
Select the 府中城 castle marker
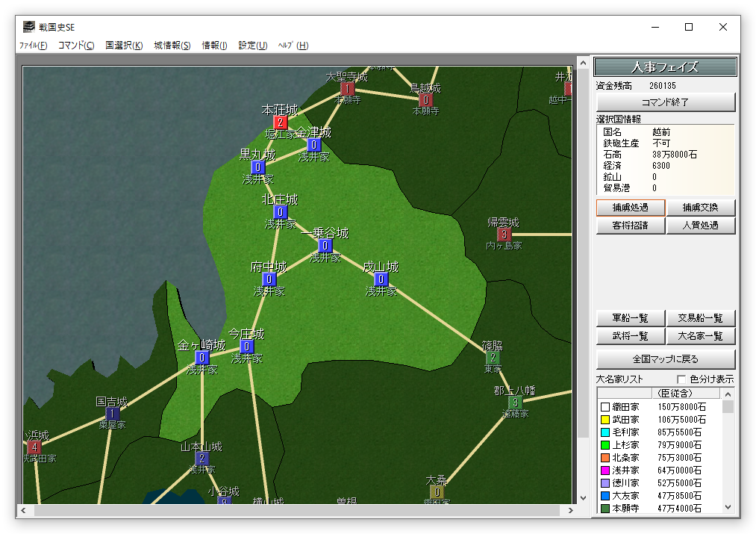point(269,279)
